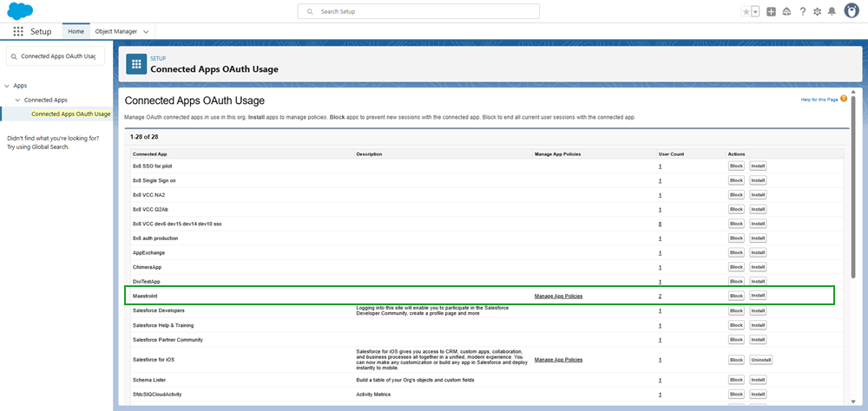Expand the Object Manager tab dropdown chevron
This screenshot has height=411, width=868.
click(x=146, y=31)
